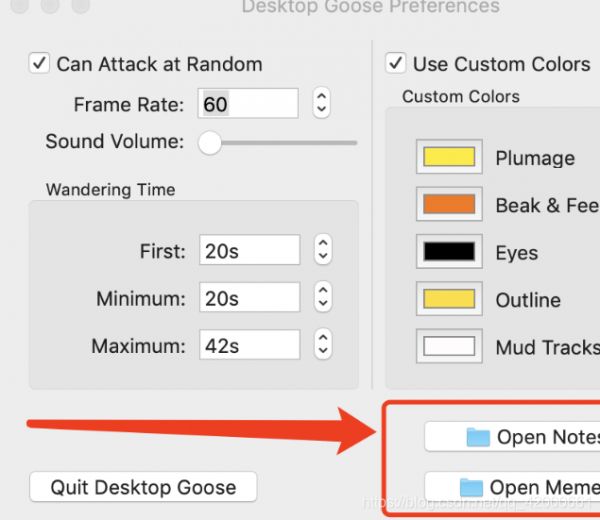Uncheck the Use Custom Colors checkbox
The image size is (600, 520).
pyautogui.click(x=396, y=63)
